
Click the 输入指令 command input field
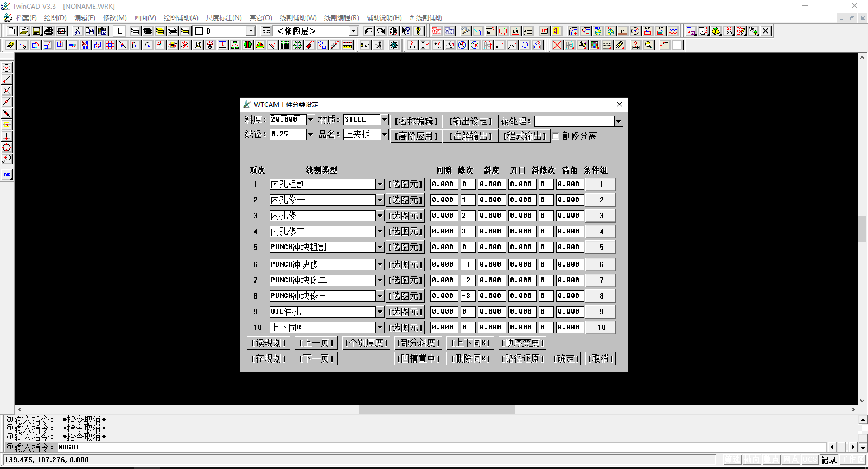[442, 447]
